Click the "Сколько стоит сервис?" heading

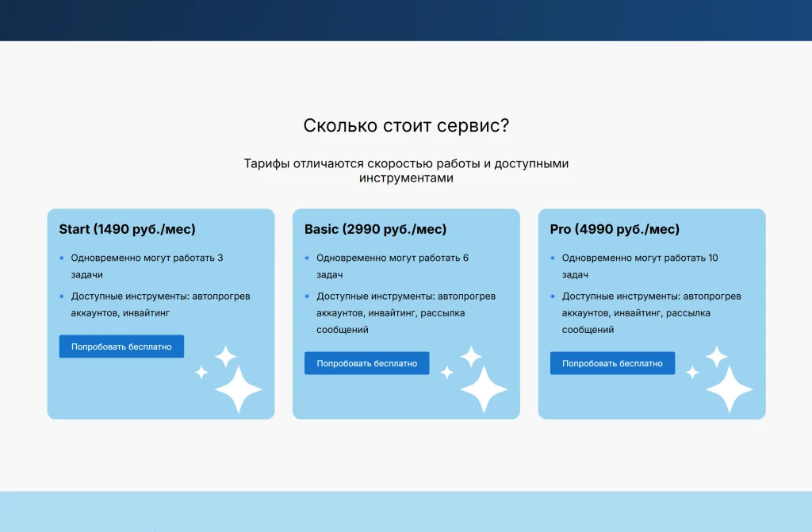406,125
